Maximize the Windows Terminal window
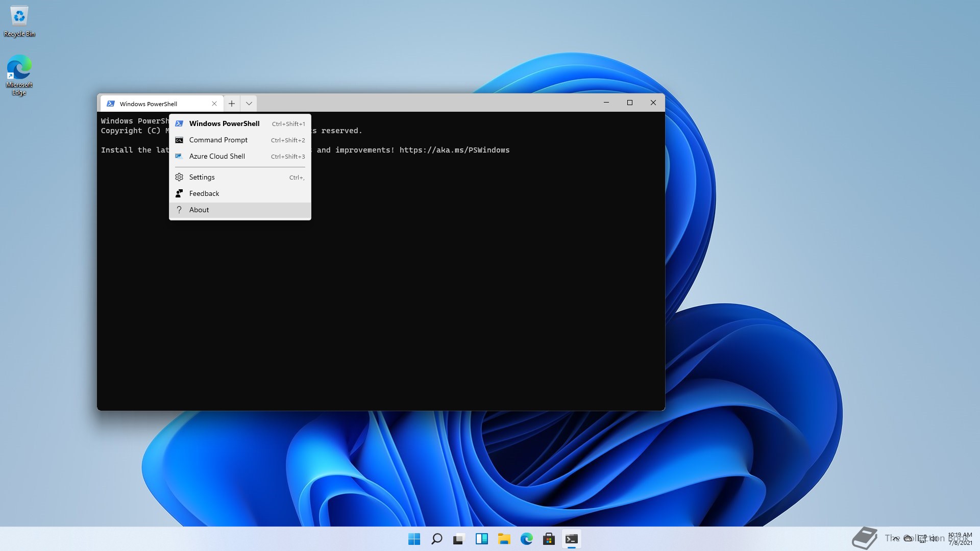 pos(630,103)
